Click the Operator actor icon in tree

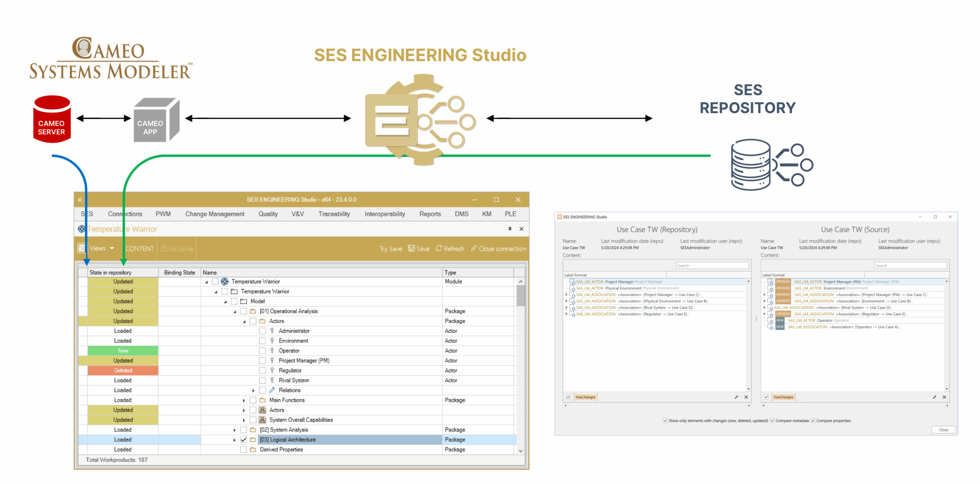272,350
